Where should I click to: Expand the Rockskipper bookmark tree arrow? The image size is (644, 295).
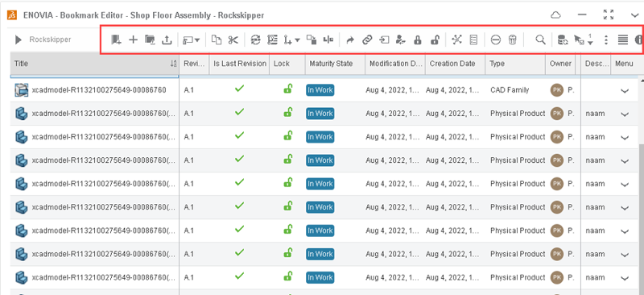pos(18,40)
